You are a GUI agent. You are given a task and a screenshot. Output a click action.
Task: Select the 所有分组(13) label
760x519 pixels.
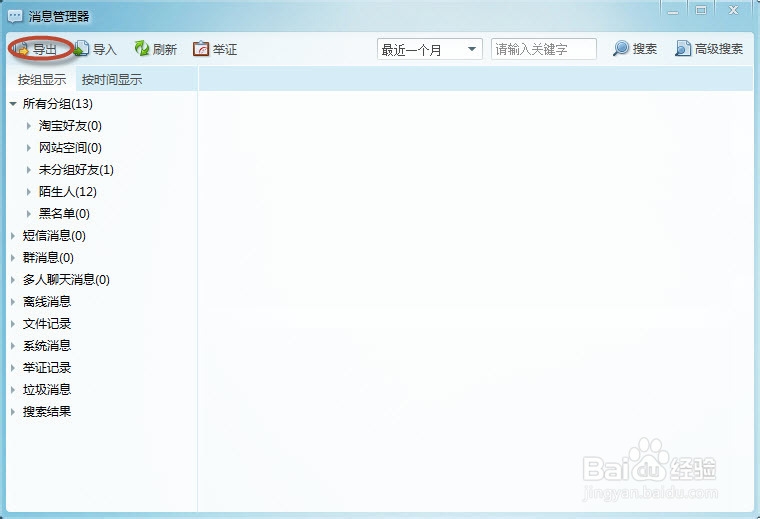[x=58, y=103]
